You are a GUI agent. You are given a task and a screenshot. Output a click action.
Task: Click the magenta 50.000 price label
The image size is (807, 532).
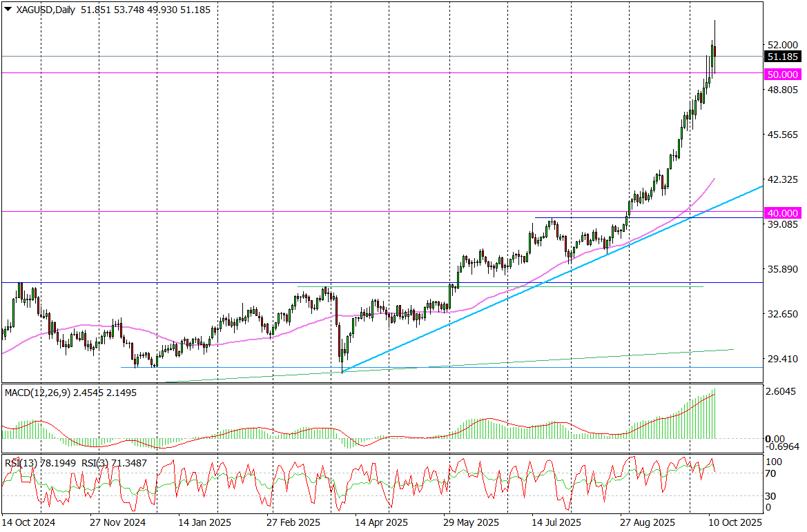pos(783,74)
